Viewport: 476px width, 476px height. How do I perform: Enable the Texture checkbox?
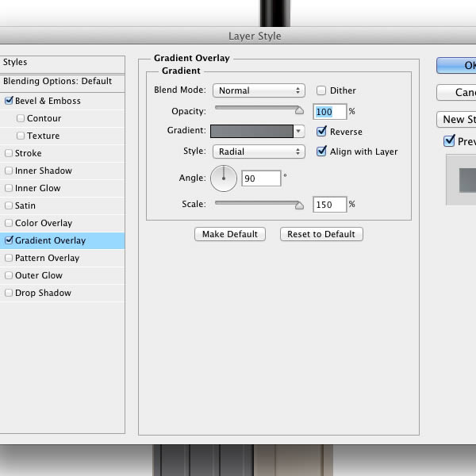21,136
